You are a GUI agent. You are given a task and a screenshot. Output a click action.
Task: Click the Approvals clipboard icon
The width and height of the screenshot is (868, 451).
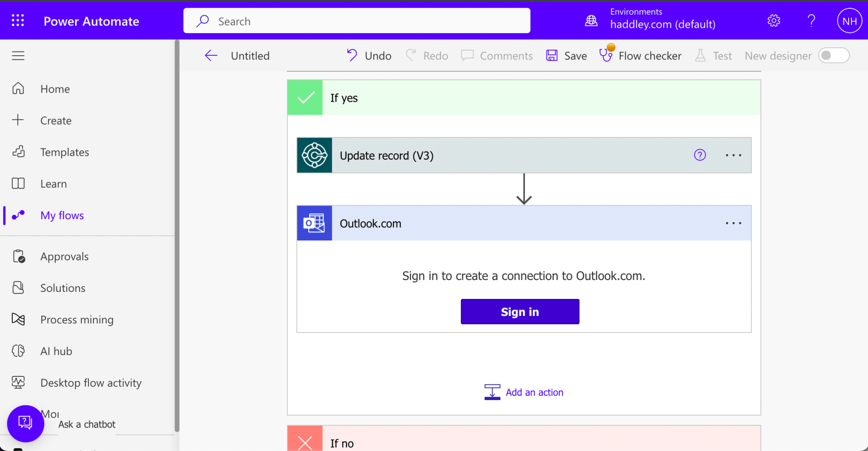click(18, 256)
